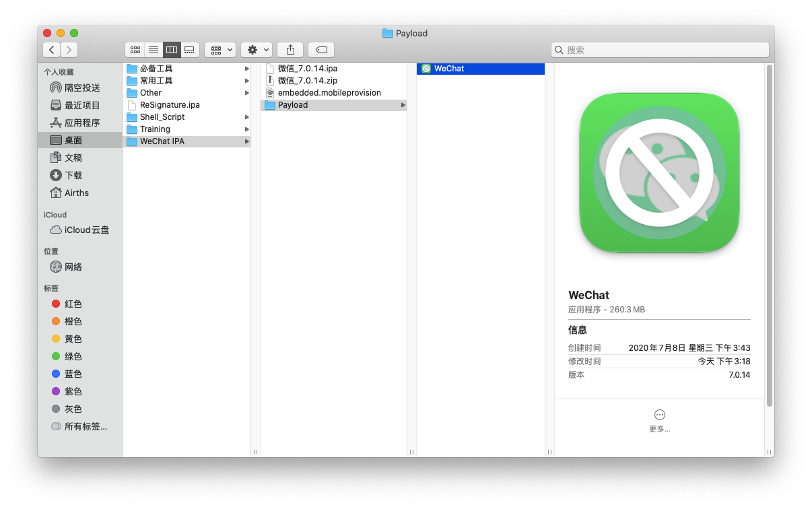The image size is (812, 507).
Task: Click the 个人收藏 sidebar section header
Action: click(59, 72)
